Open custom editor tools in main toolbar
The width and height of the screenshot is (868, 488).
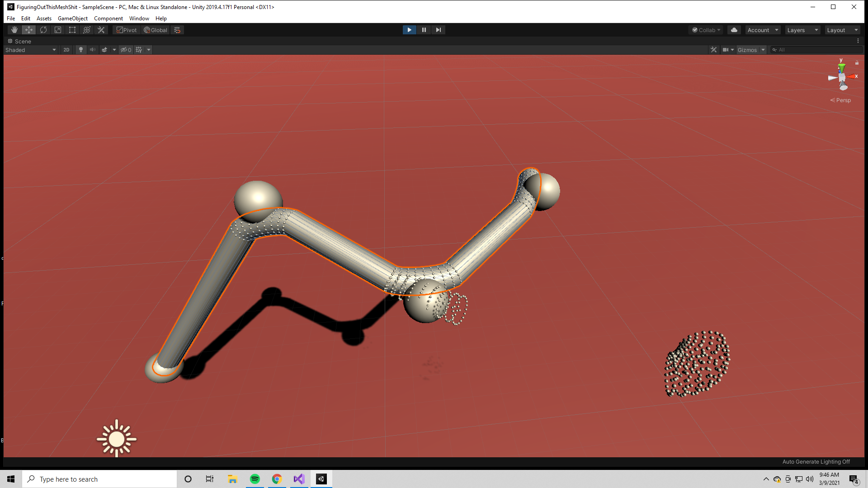point(101,30)
